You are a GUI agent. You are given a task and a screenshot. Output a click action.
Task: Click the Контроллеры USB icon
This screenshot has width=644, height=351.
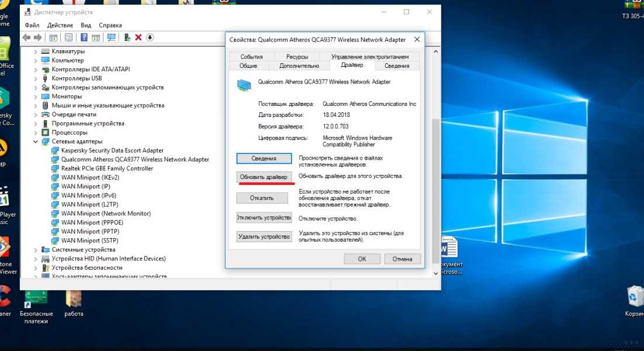pos(45,78)
